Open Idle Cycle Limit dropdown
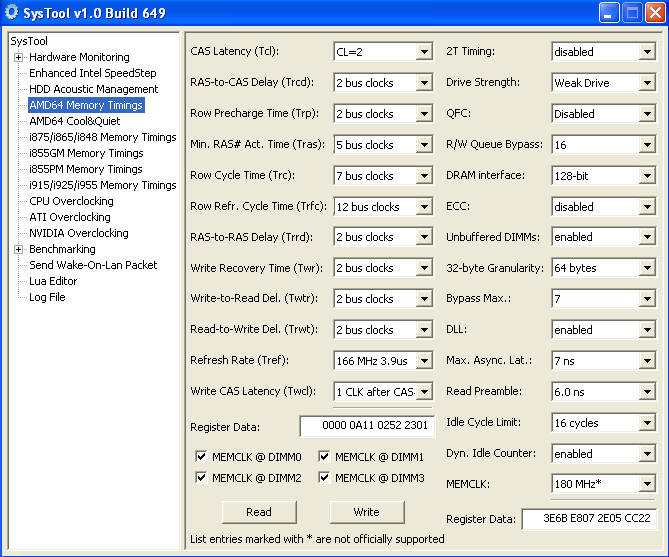Screen dimensions: 669x557 [603, 423]
